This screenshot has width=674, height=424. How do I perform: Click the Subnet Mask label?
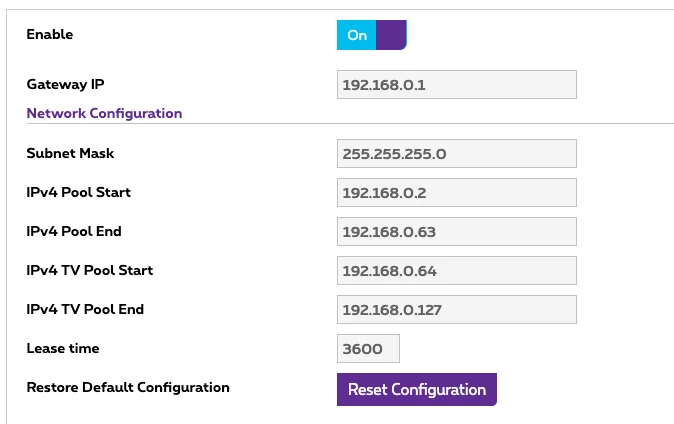(70, 153)
